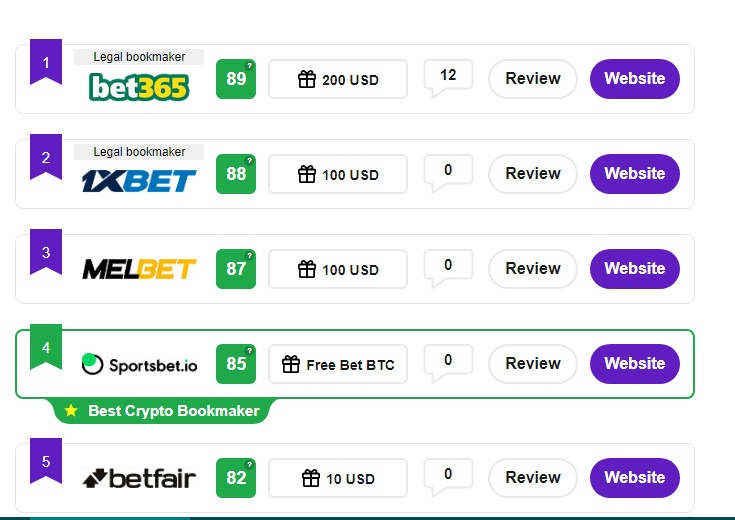Visit the 1XBET Website
Viewport: 735px width, 520px height.
635,174
